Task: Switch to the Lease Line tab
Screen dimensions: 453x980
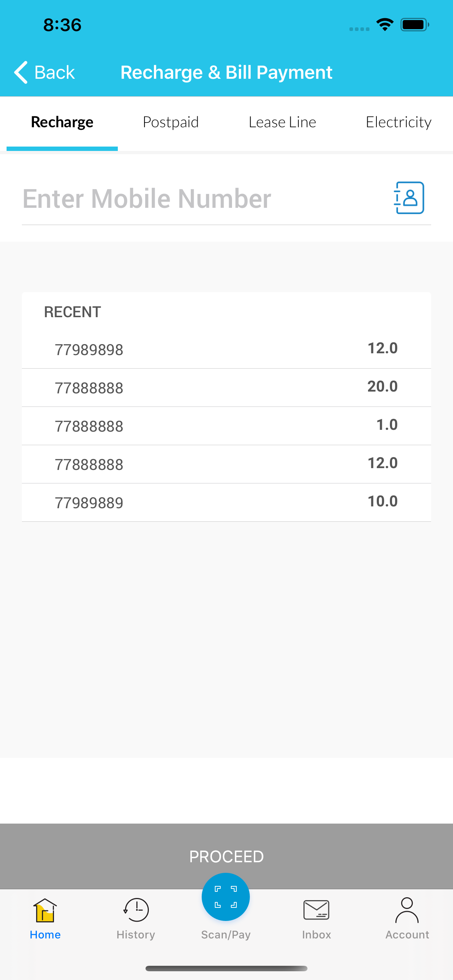Action: (282, 122)
